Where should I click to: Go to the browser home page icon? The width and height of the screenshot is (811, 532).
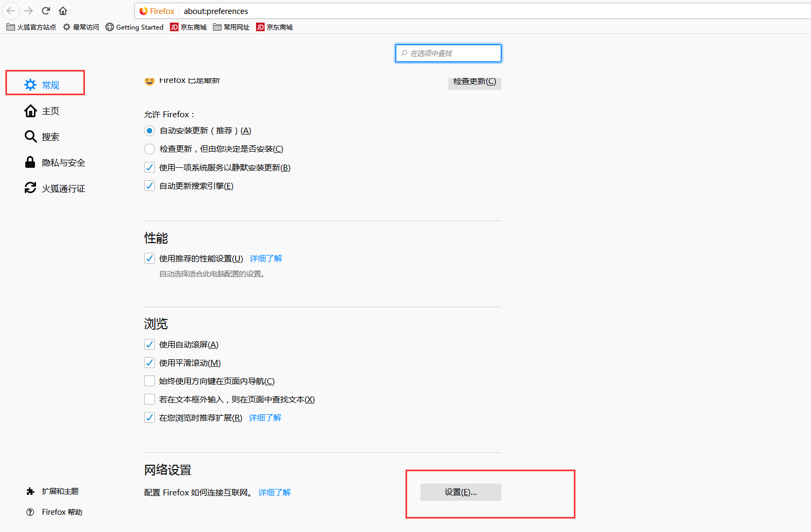[63, 11]
